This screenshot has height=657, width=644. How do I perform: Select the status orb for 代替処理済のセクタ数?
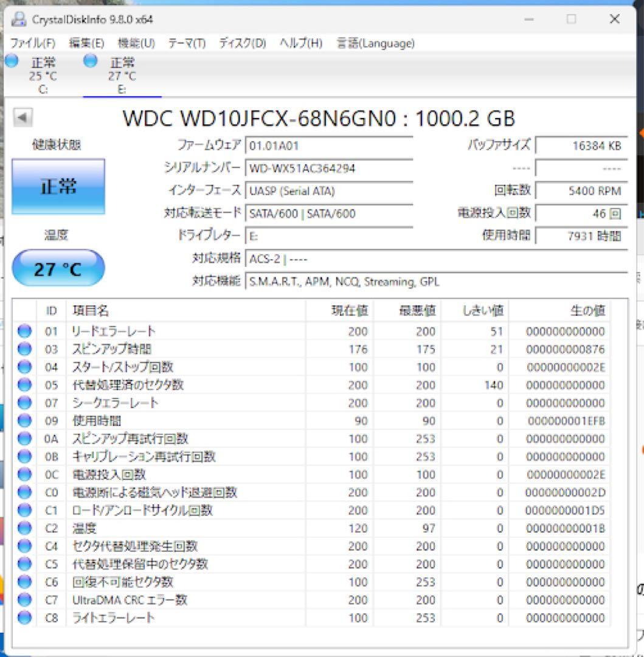coord(24,384)
